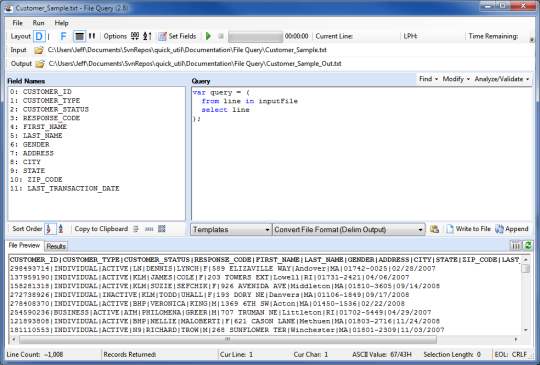Screen dimensions: 540x365
Task: Run the query with the green play button
Action: tap(208, 36)
